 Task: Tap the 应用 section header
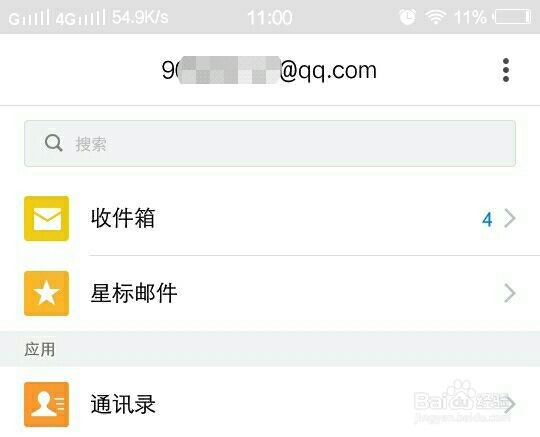[39, 349]
